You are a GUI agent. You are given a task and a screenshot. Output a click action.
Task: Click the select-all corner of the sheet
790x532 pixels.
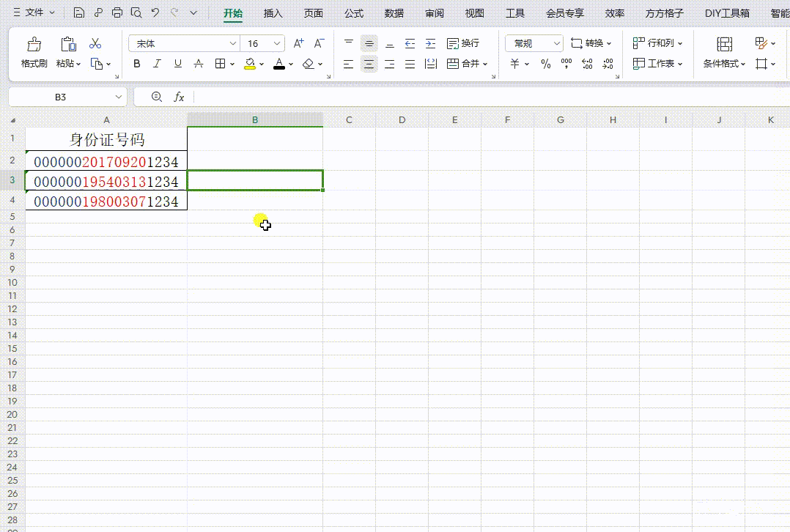coord(12,120)
